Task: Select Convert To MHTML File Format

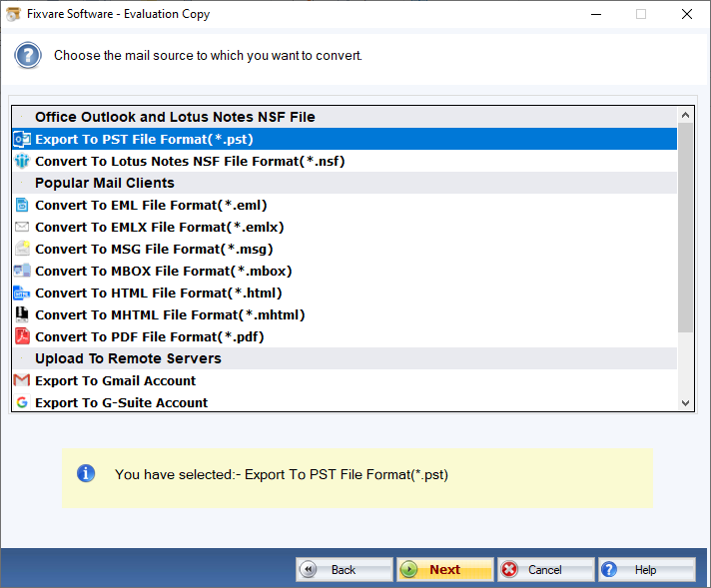Action: tap(345, 314)
